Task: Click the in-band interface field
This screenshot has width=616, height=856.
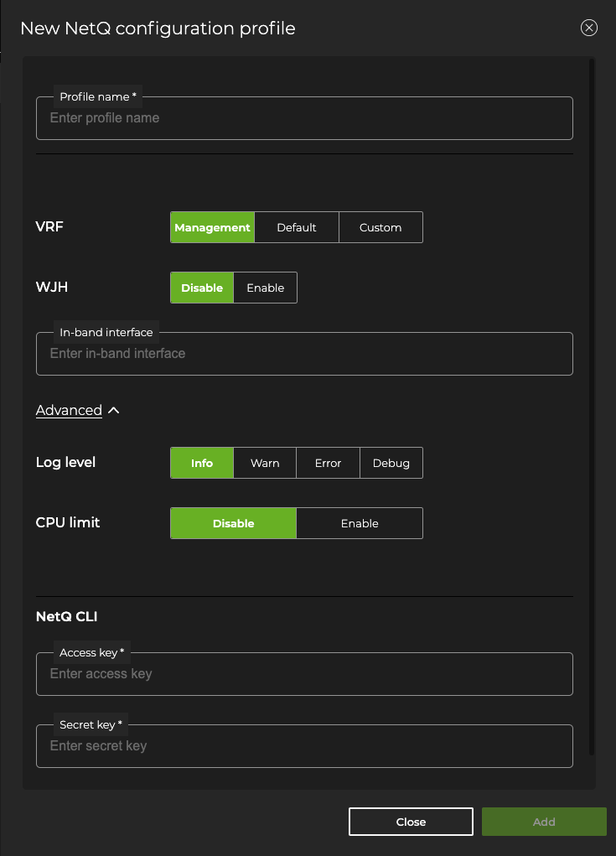Action: tap(304, 354)
